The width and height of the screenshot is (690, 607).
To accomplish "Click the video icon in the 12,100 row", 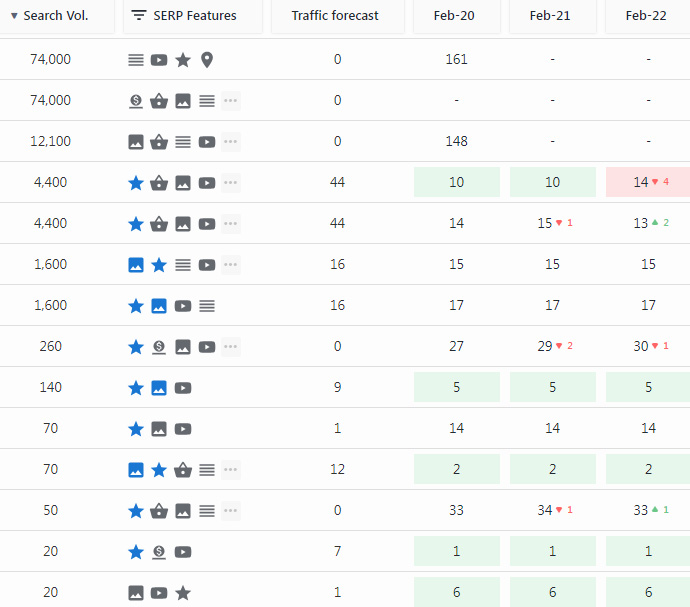I will click(x=207, y=142).
